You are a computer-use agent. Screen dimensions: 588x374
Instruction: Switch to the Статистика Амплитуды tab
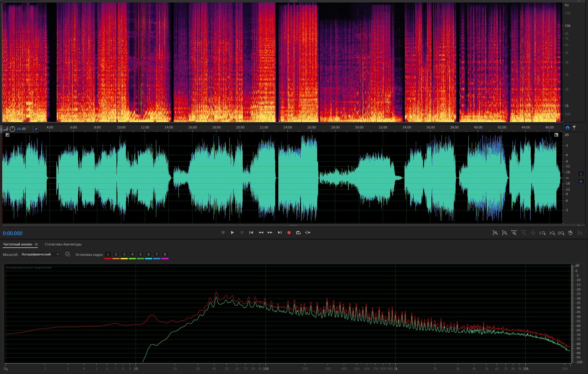[63, 244]
